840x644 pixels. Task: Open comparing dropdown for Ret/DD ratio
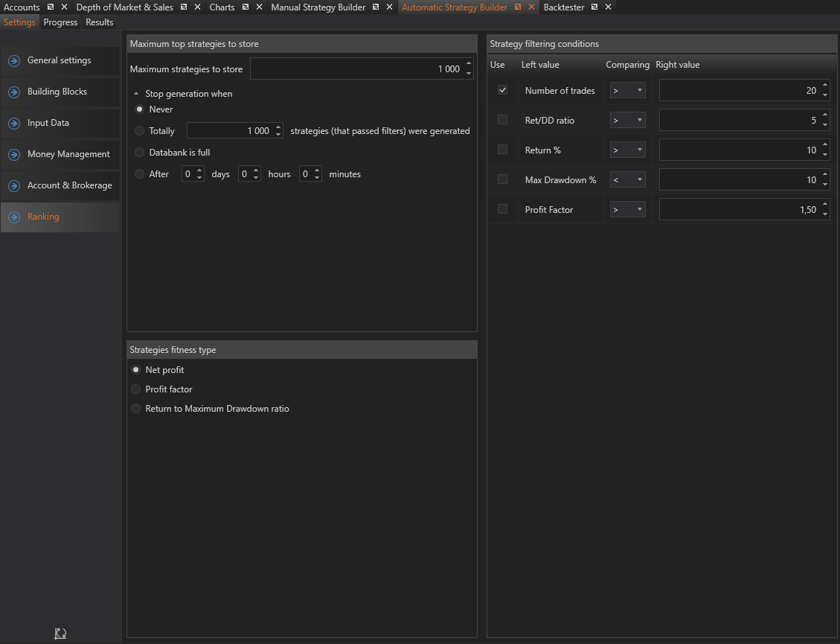pyautogui.click(x=628, y=121)
